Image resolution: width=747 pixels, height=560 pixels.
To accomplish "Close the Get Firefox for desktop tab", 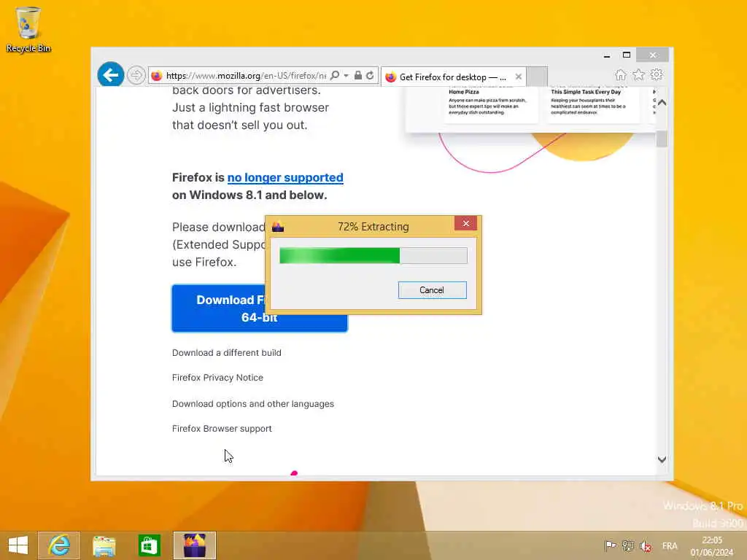I will pyautogui.click(x=519, y=77).
